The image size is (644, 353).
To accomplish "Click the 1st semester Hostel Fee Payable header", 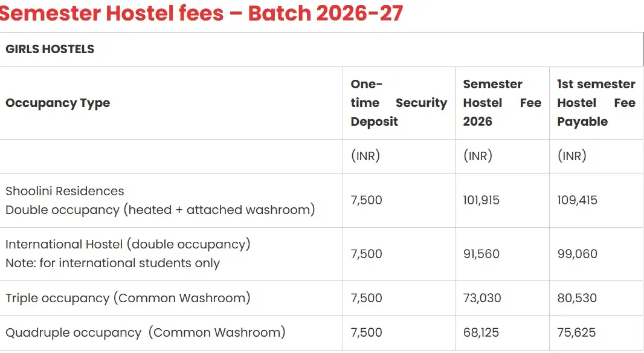I will click(596, 103).
